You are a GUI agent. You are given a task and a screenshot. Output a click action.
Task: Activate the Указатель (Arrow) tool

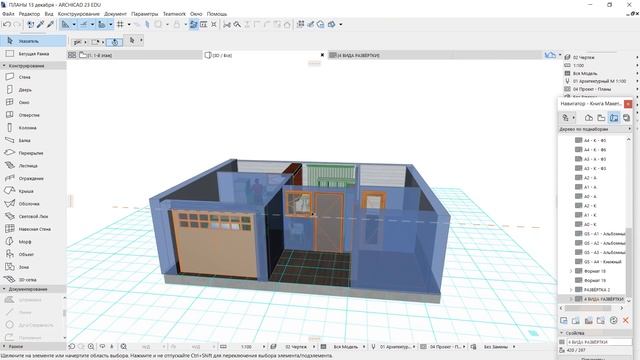(33, 41)
